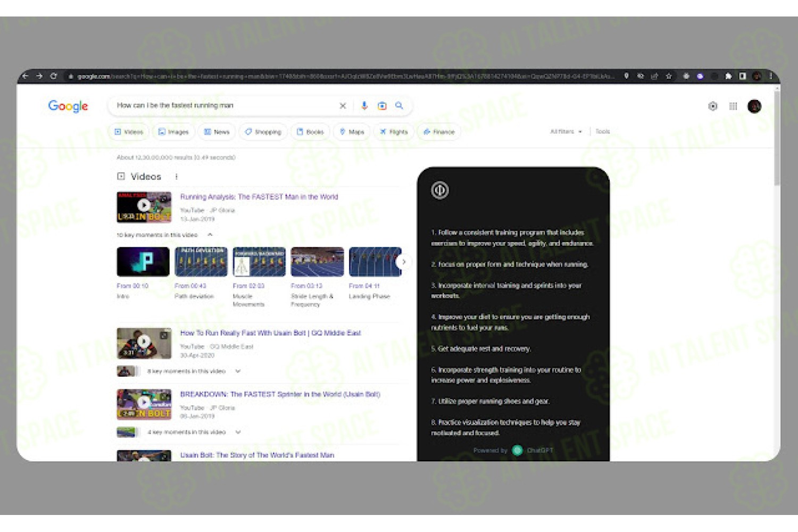Open Google quick settings gear
This screenshot has width=798, height=532.
pos(713,106)
